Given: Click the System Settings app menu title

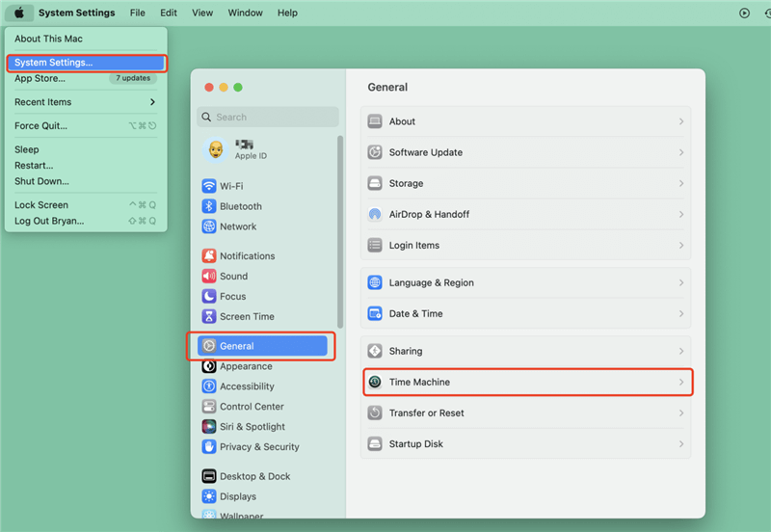Looking at the screenshot, I should (77, 13).
